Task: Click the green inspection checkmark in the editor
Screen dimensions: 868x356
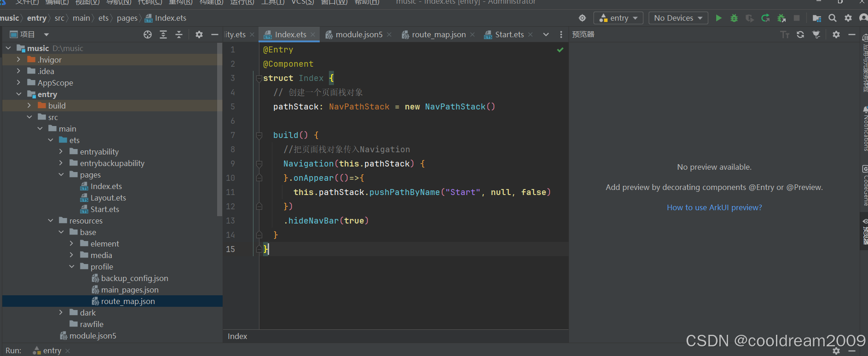Action: 560,50
